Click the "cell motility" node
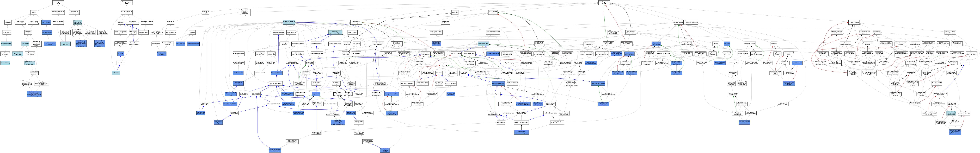Screen dimensions: 980x153 coord(357,44)
